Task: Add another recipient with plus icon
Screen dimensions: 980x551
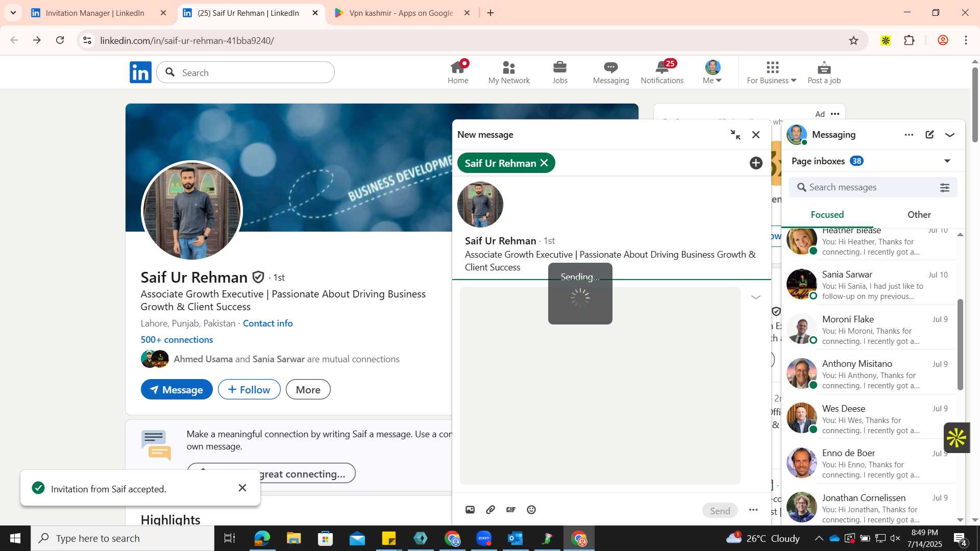Action: click(756, 163)
